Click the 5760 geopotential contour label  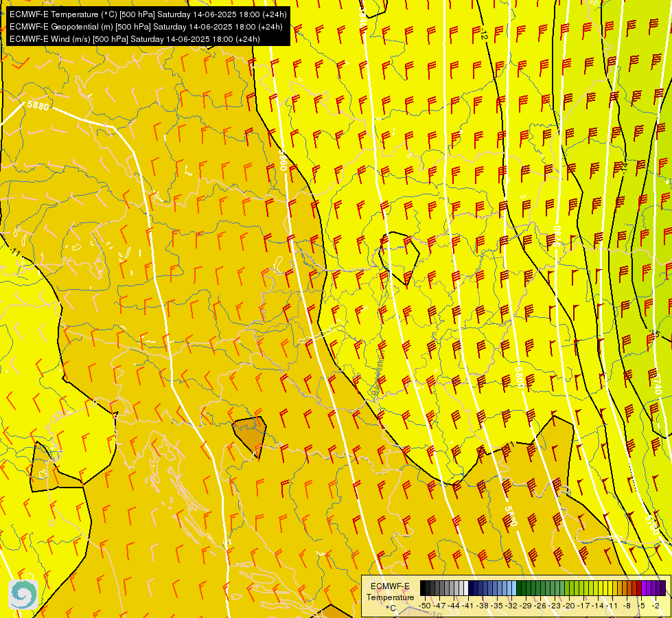coord(652,524)
